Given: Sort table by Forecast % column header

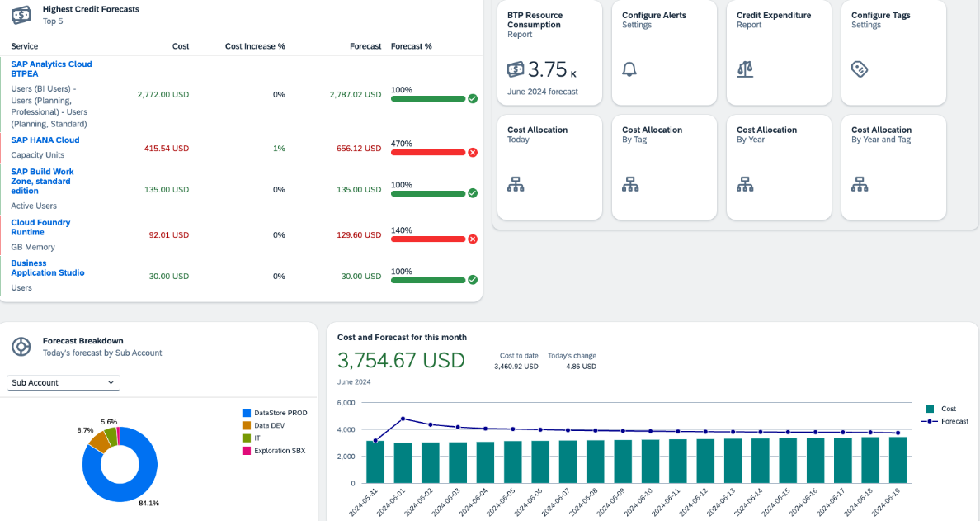Looking at the screenshot, I should tap(412, 46).
